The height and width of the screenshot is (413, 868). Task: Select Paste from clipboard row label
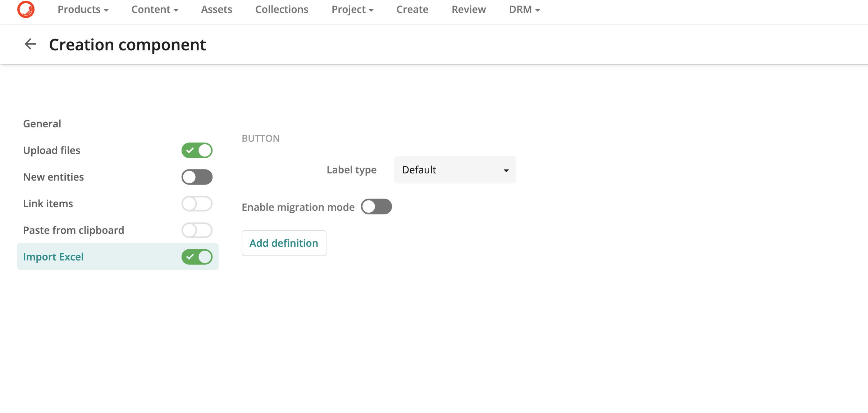coord(74,230)
